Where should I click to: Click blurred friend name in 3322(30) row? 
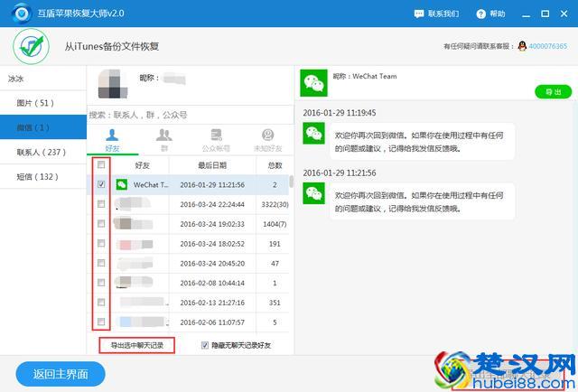(x=133, y=204)
